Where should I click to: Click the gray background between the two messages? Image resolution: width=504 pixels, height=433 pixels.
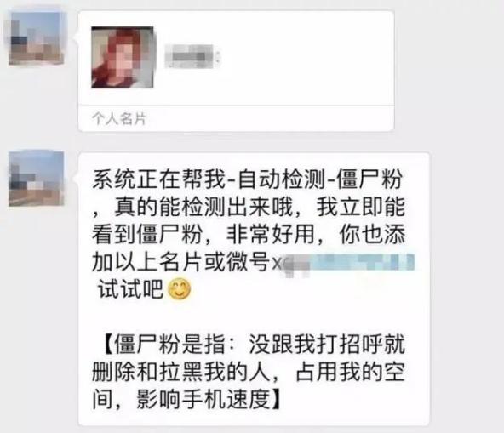pos(252,142)
